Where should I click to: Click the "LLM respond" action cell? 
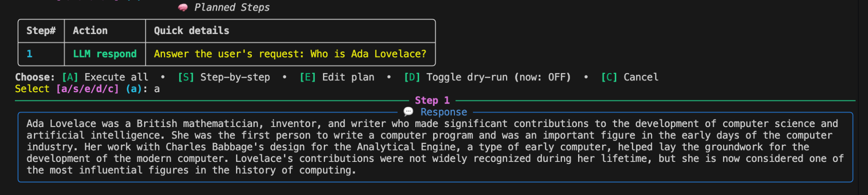(x=105, y=54)
